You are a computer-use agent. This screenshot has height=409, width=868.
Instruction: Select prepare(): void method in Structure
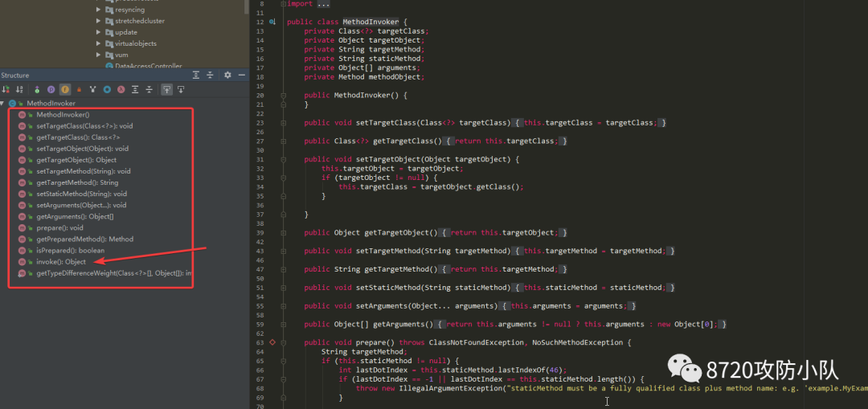pos(59,227)
